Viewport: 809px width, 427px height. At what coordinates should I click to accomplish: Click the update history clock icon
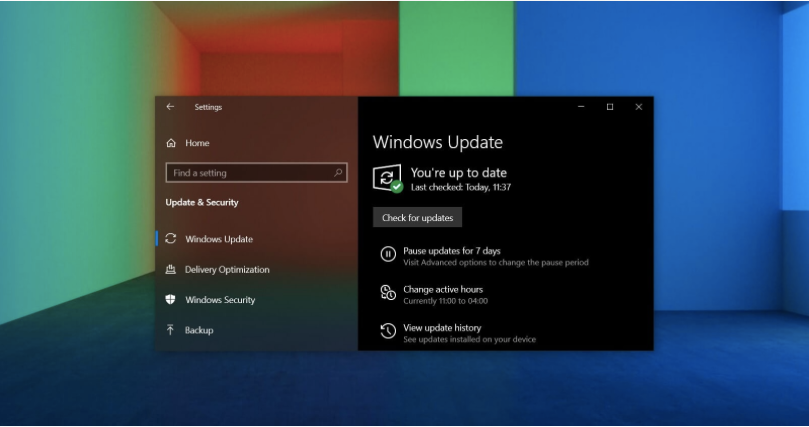(388, 331)
